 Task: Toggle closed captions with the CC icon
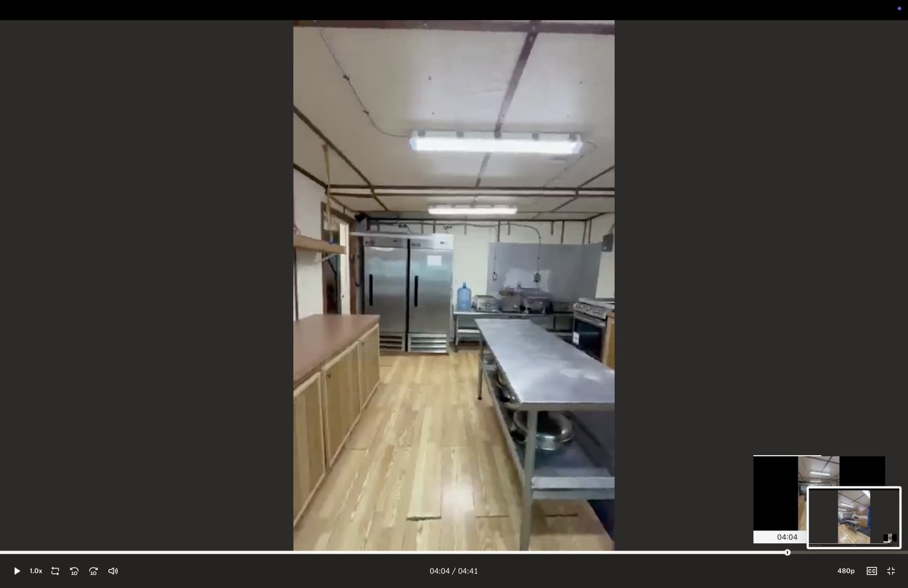(872, 571)
